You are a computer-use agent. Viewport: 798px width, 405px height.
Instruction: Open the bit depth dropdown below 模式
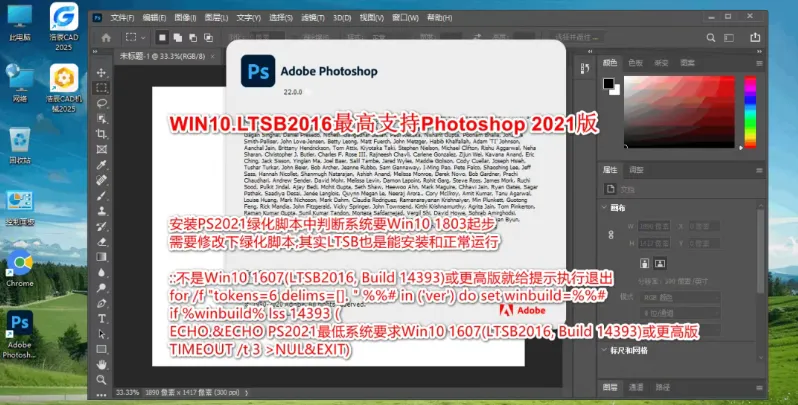680,313
